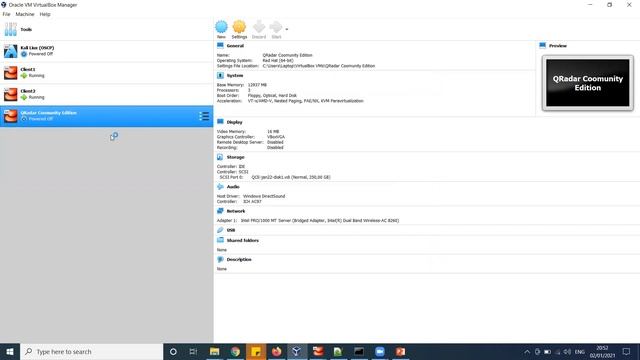
Task: Click the Storage disk icon
Action: [x=220, y=157]
